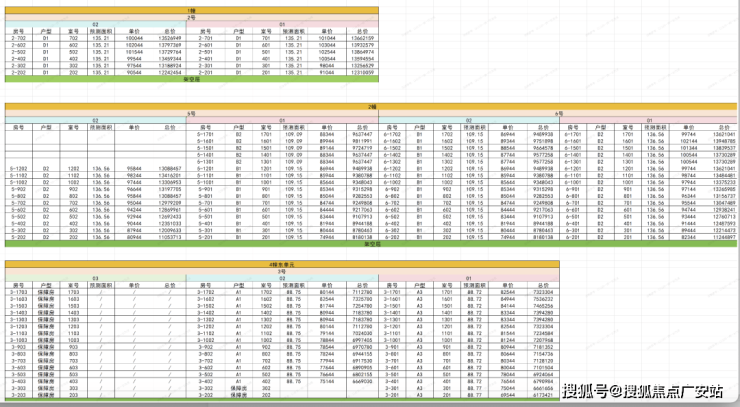Select the room number cell 3-802
This screenshot has width=740, height=407.
(205, 354)
